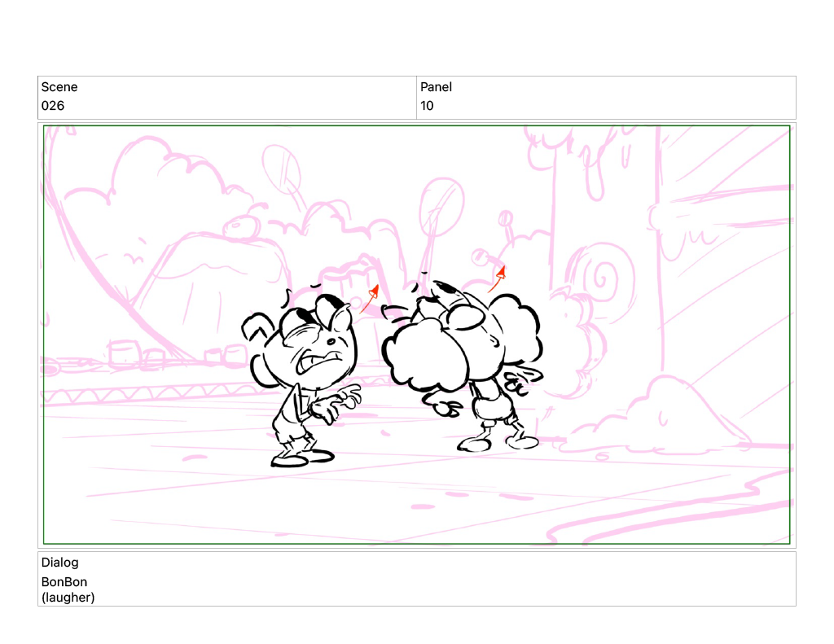This screenshot has width=834, height=644.
Task: Click the Dialog section label
Action: [x=60, y=563]
